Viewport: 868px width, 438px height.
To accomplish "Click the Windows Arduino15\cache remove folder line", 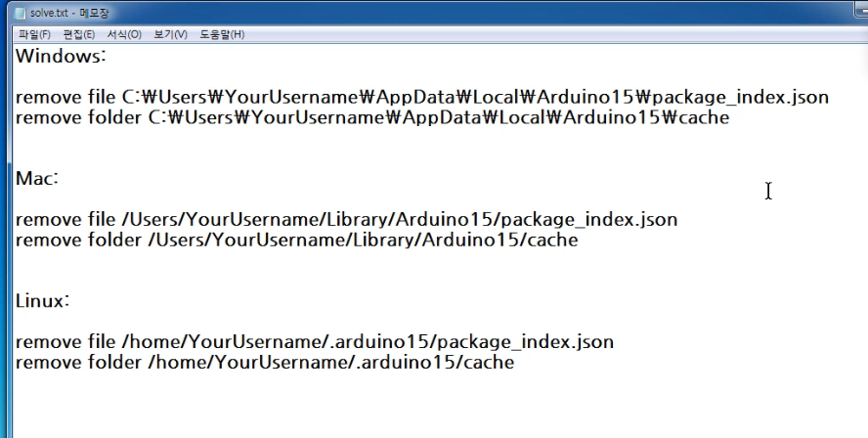I will (x=372, y=117).
